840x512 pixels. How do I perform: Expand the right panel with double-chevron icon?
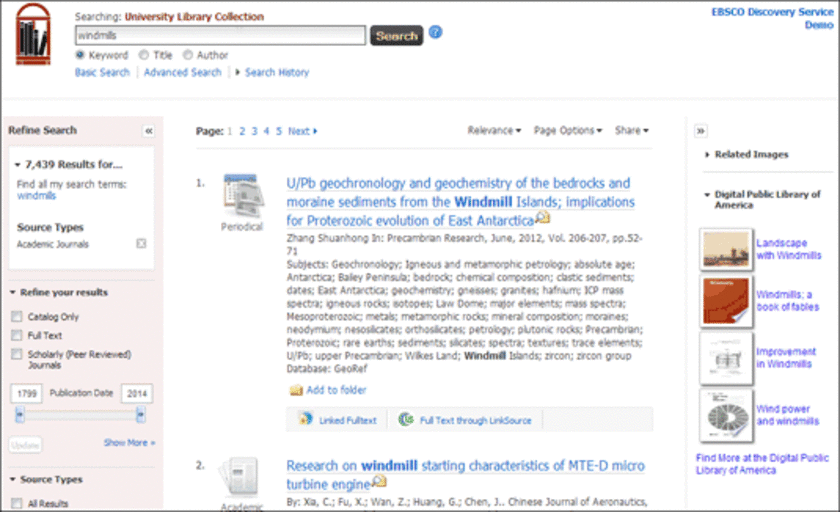700,131
